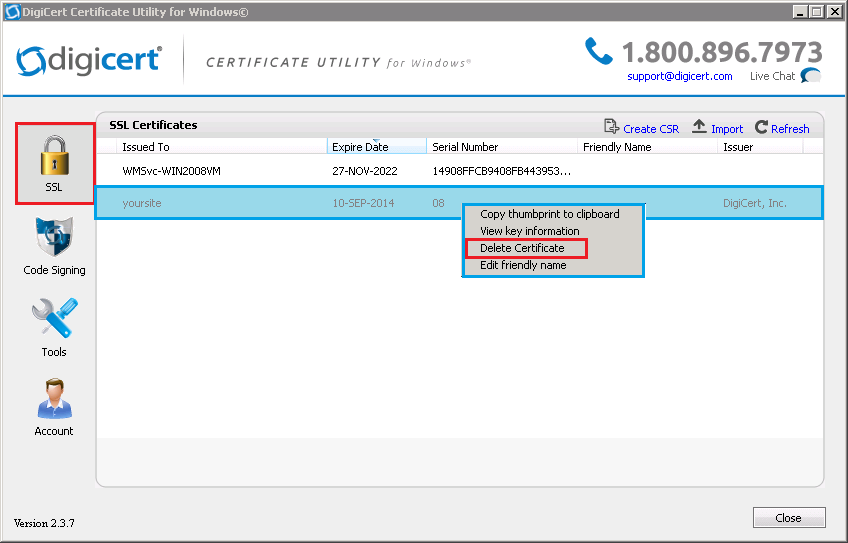The height and width of the screenshot is (543, 848).
Task: Email support@digicert.com via the link
Action: tap(679, 76)
